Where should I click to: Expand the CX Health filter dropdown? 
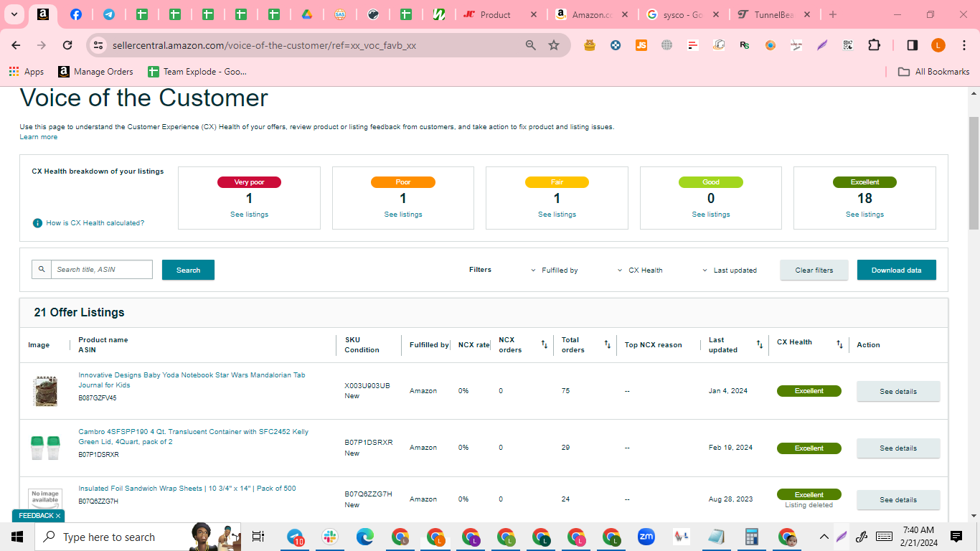640,270
